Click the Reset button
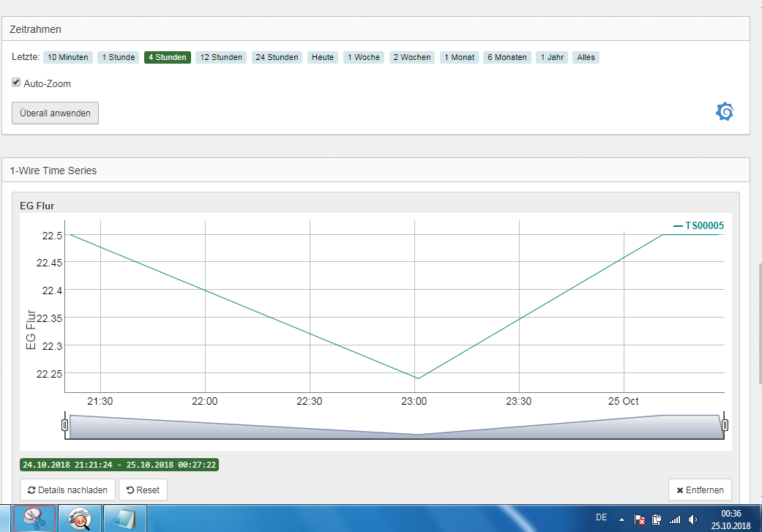Screen dimensions: 762x532 pos(143,490)
